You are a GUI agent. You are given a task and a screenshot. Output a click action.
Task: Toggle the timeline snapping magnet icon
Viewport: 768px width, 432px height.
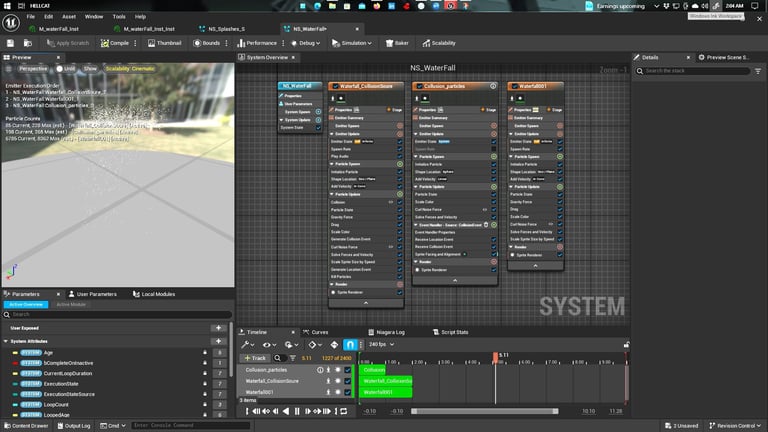tap(350, 345)
